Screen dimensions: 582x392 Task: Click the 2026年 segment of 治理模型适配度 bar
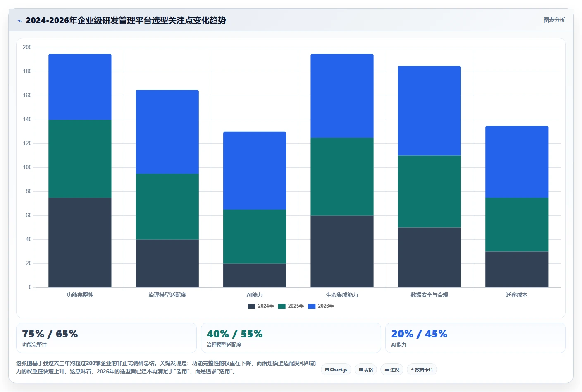point(167,132)
